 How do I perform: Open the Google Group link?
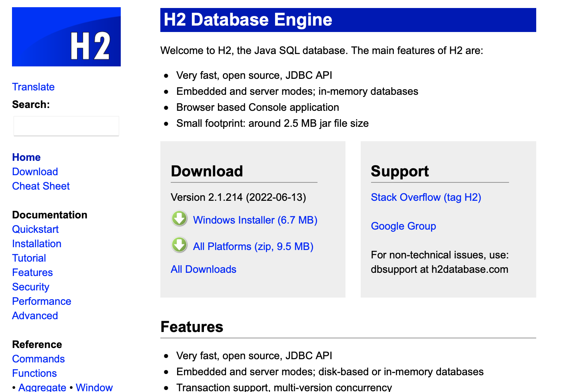tap(403, 226)
